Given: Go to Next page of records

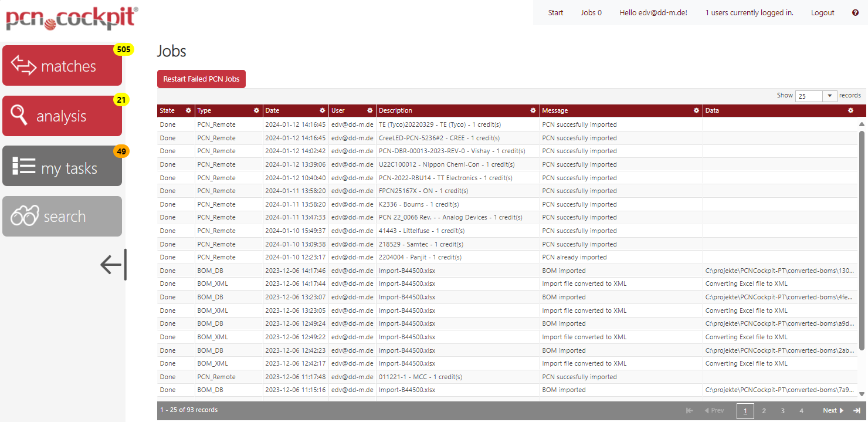Looking at the screenshot, I should click(833, 411).
